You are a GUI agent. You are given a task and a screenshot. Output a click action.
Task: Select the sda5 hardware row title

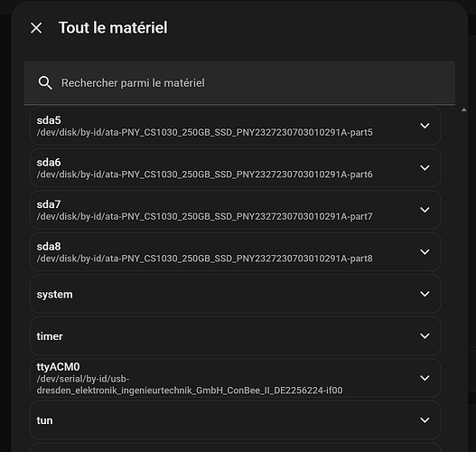tap(49, 120)
